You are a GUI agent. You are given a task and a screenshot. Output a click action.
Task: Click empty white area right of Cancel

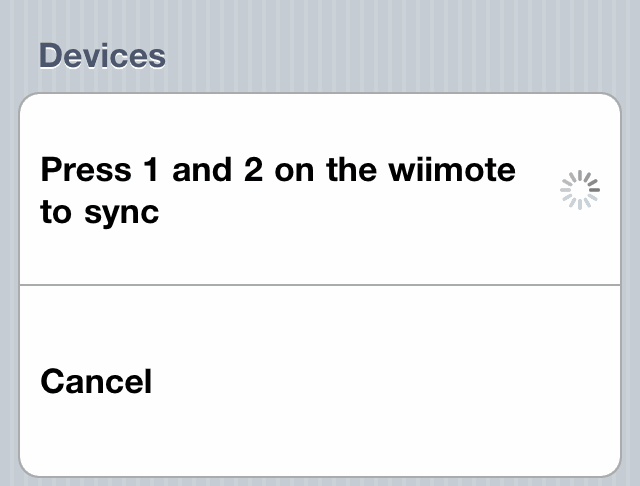(388, 381)
